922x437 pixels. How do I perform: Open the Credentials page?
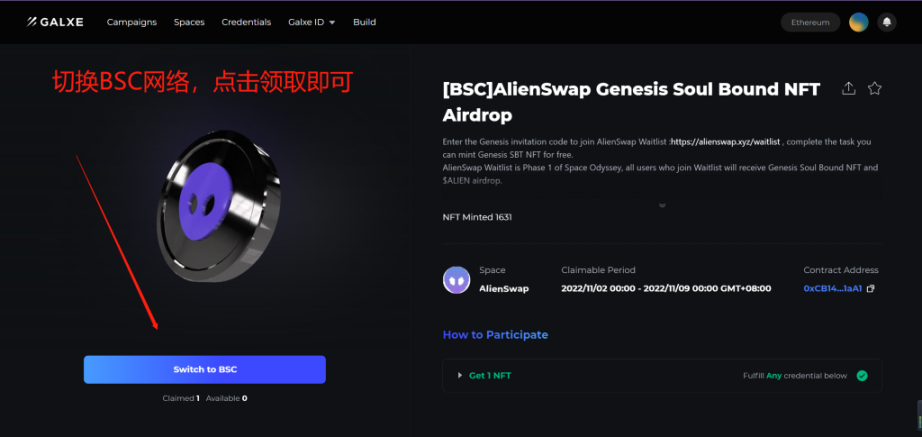(x=246, y=22)
